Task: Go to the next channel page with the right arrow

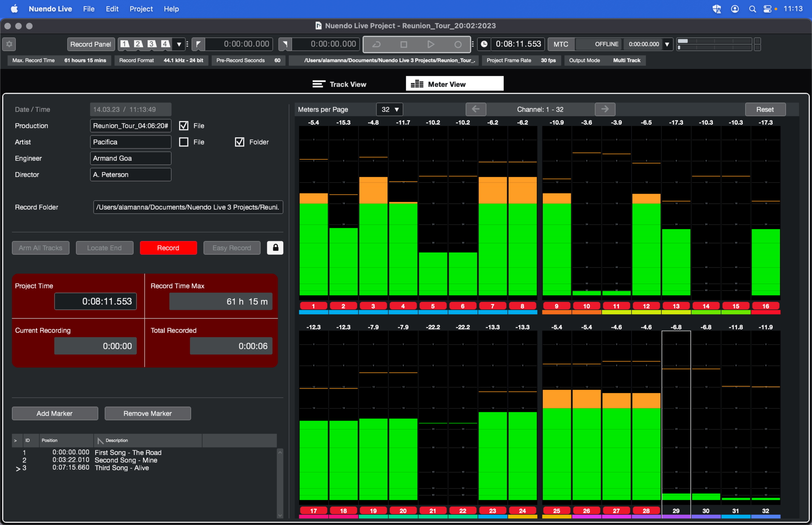Action: pyautogui.click(x=605, y=109)
